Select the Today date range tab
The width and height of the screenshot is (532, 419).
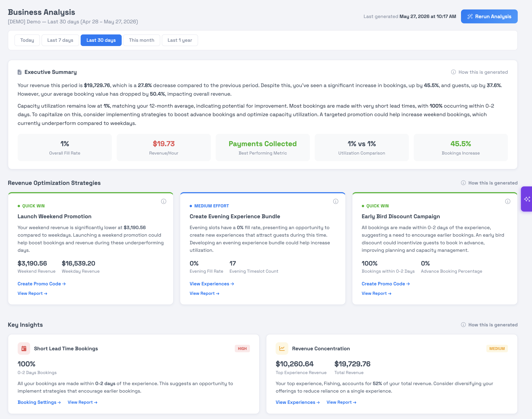point(27,40)
